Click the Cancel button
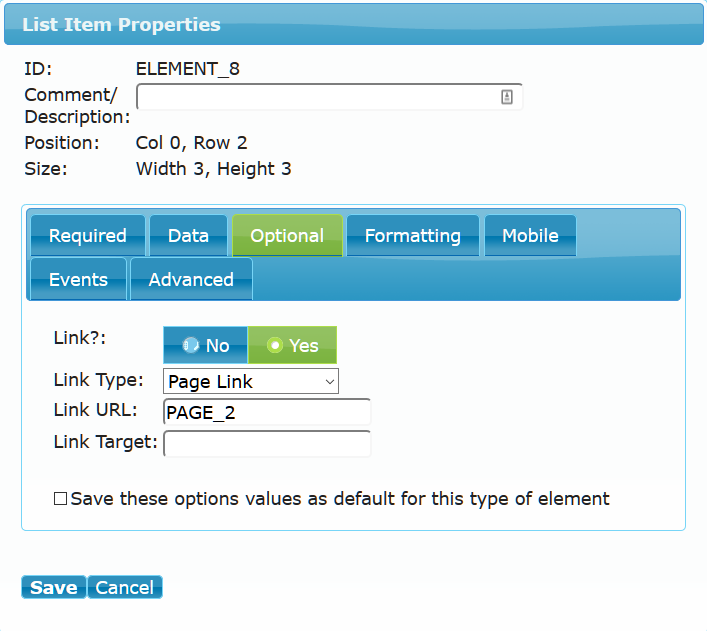 tap(125, 587)
